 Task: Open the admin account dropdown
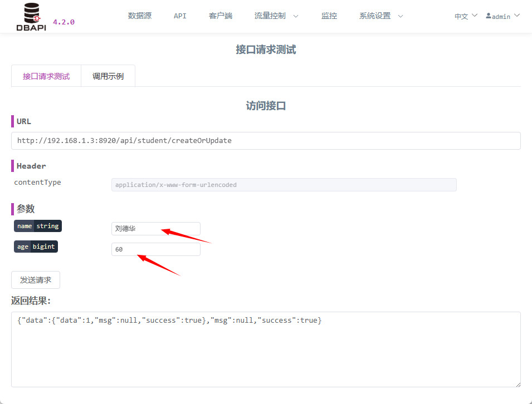tap(503, 16)
